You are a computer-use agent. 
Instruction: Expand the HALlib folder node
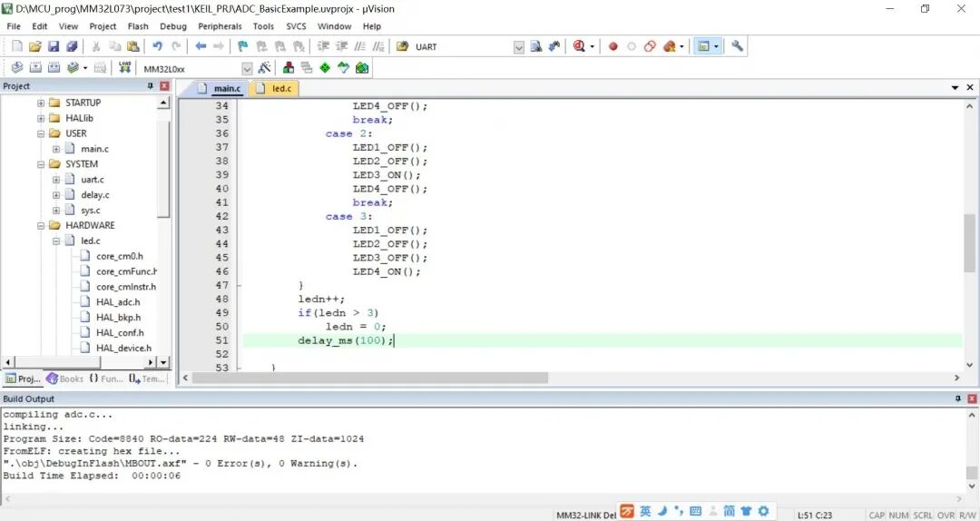click(41, 118)
